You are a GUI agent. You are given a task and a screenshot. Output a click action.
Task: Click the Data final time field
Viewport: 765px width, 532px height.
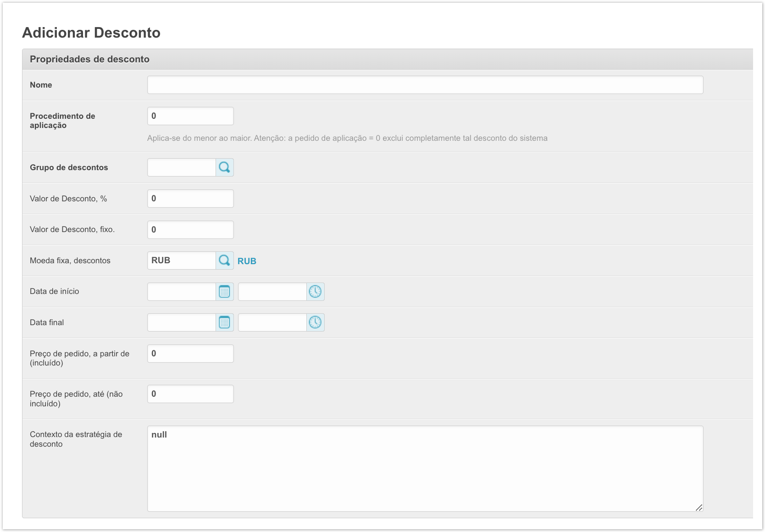272,322
